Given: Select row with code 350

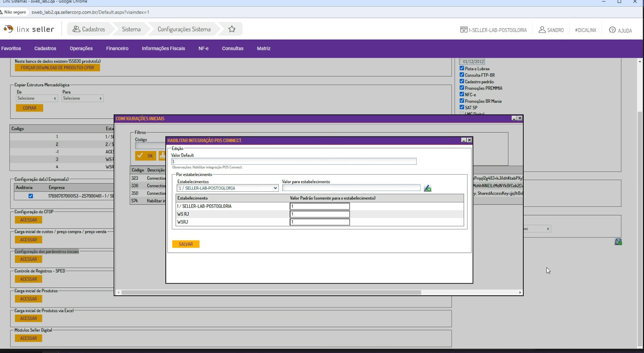Looking at the screenshot, I should 148,193.
